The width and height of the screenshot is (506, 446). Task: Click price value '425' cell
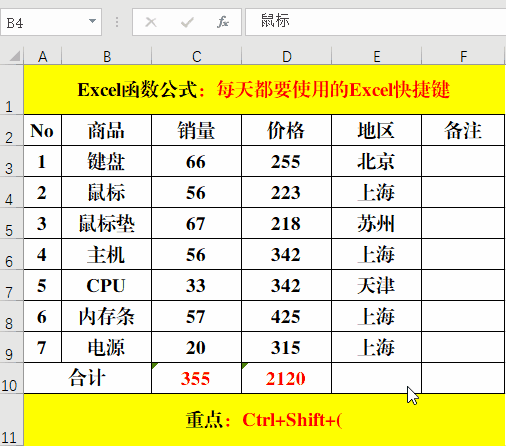(287, 316)
